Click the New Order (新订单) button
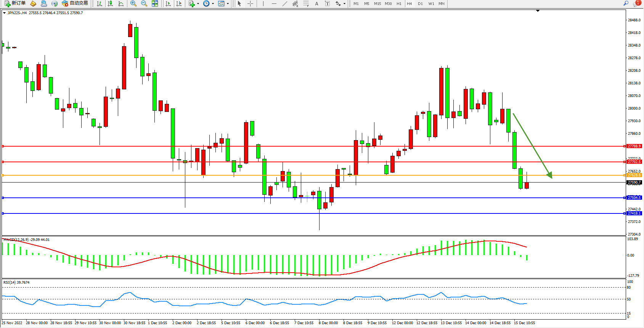The image size is (644, 328). click(15, 3)
